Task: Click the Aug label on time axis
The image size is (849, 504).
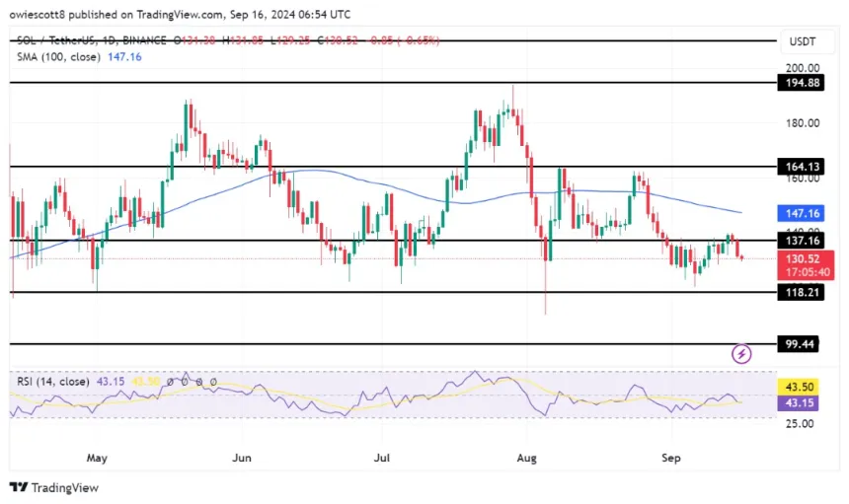Action: (x=529, y=458)
